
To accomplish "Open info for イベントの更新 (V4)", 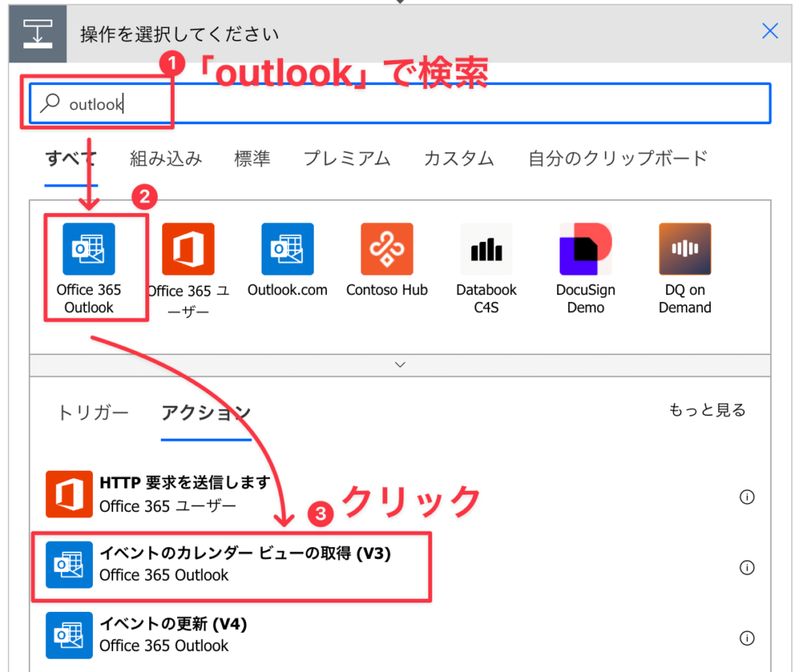I will point(747,638).
